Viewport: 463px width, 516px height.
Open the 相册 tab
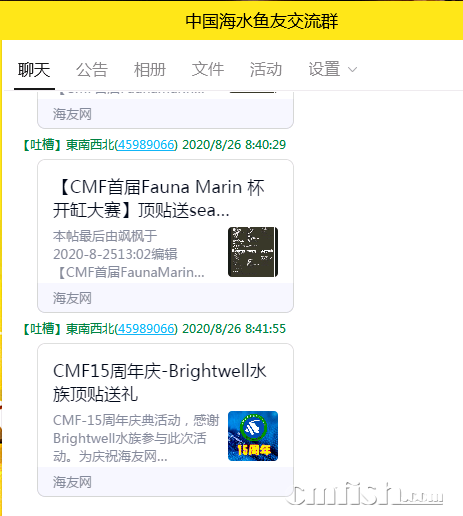point(150,70)
